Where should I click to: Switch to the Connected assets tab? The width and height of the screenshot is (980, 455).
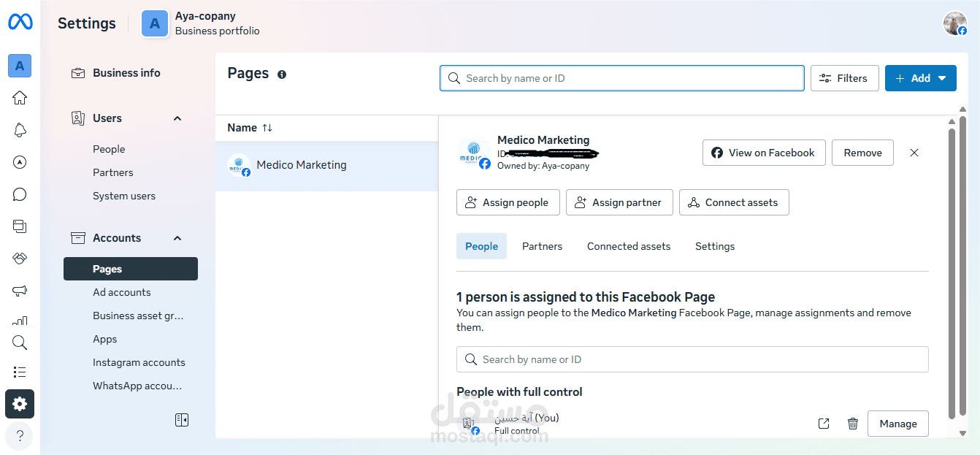629,246
